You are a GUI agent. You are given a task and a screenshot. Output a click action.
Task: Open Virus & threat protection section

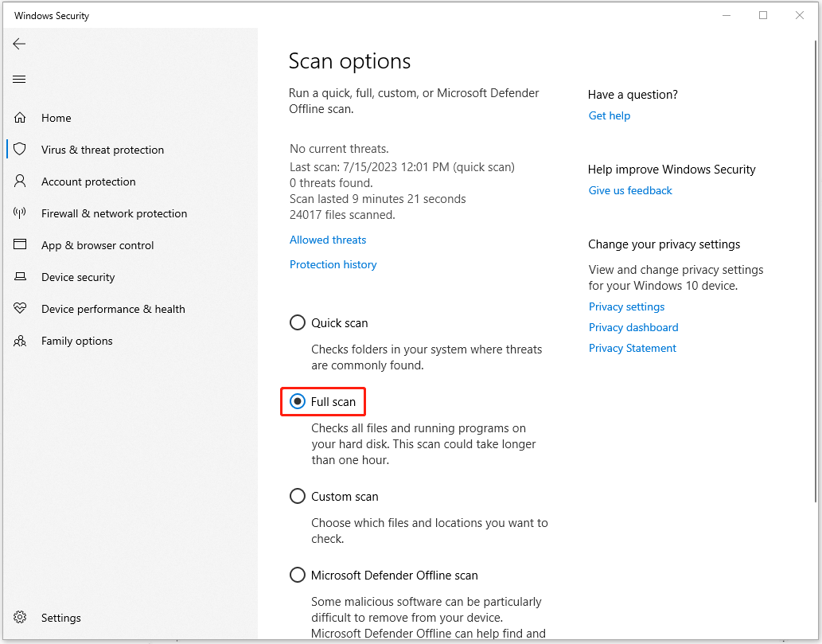tap(103, 150)
